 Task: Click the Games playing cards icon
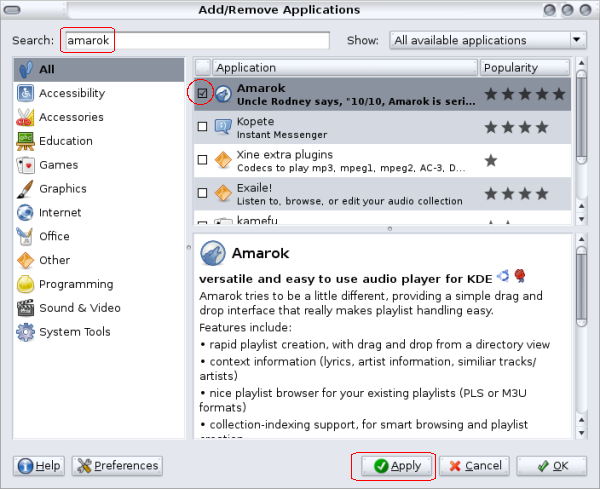pyautogui.click(x=25, y=165)
